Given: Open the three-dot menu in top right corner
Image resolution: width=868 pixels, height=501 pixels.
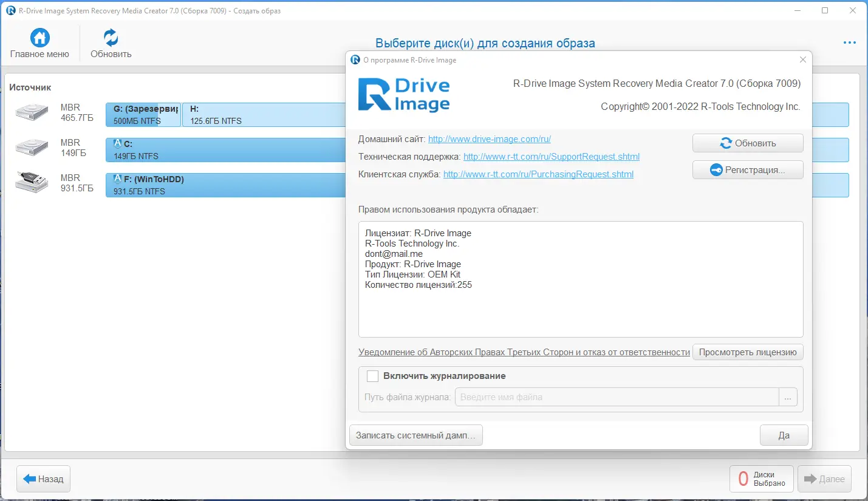Looking at the screenshot, I should 849,43.
